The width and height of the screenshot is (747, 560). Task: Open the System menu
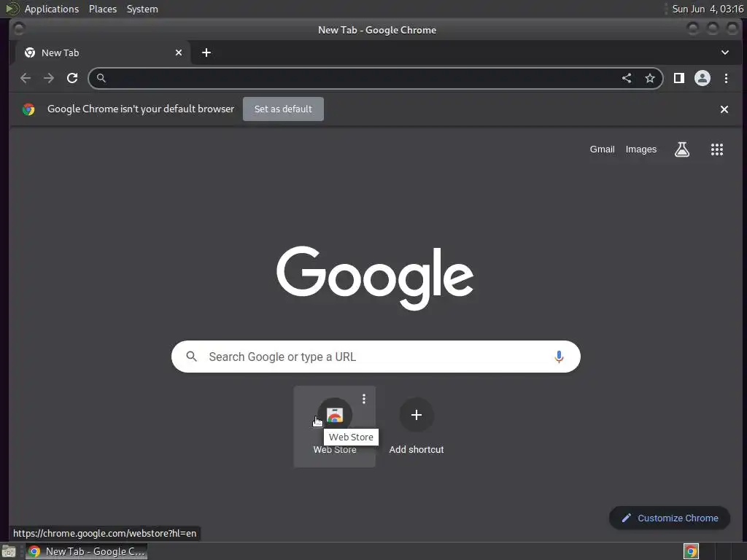(142, 9)
